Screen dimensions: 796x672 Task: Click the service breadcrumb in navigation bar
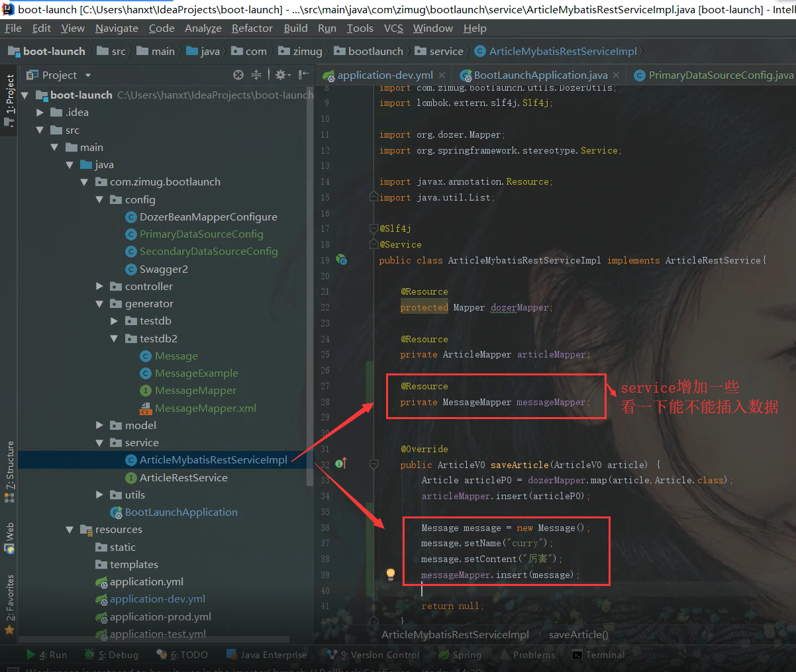click(x=439, y=51)
